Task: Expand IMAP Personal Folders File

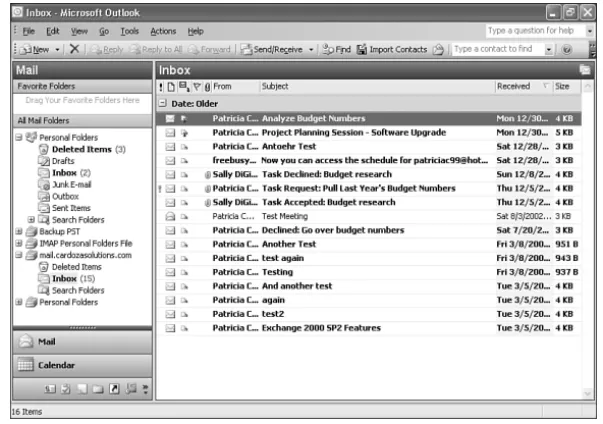Action: 18,243
